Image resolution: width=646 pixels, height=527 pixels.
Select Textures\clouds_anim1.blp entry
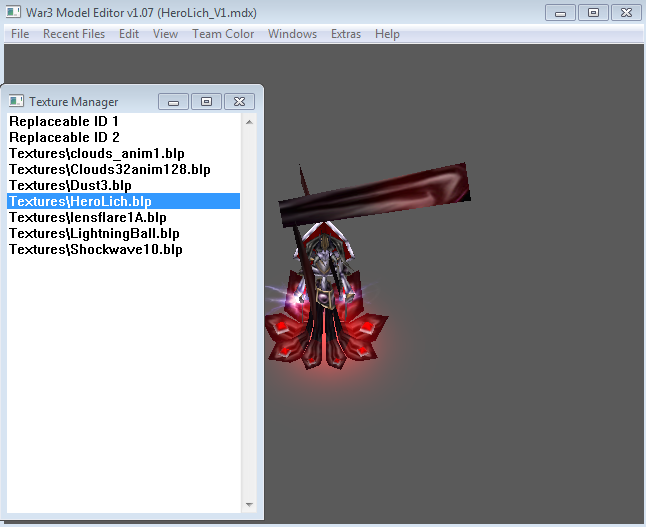pos(124,153)
